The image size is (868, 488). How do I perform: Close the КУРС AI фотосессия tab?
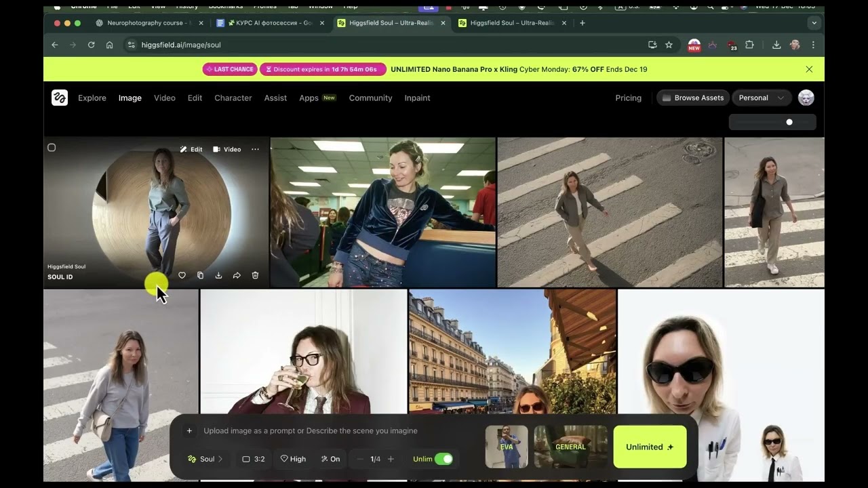[322, 23]
